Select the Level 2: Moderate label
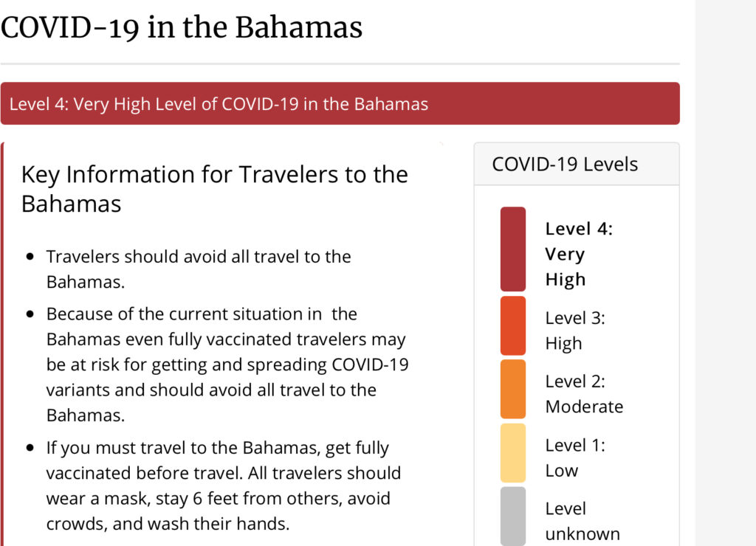 tap(584, 394)
